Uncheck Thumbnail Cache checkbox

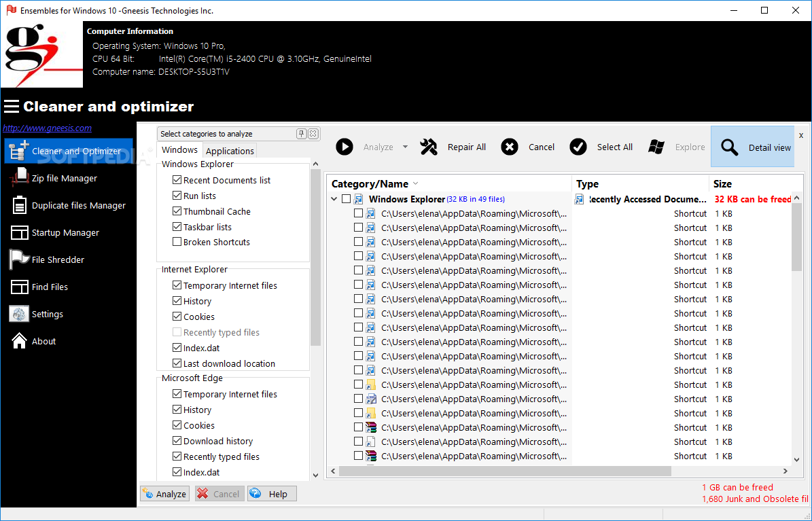177,211
